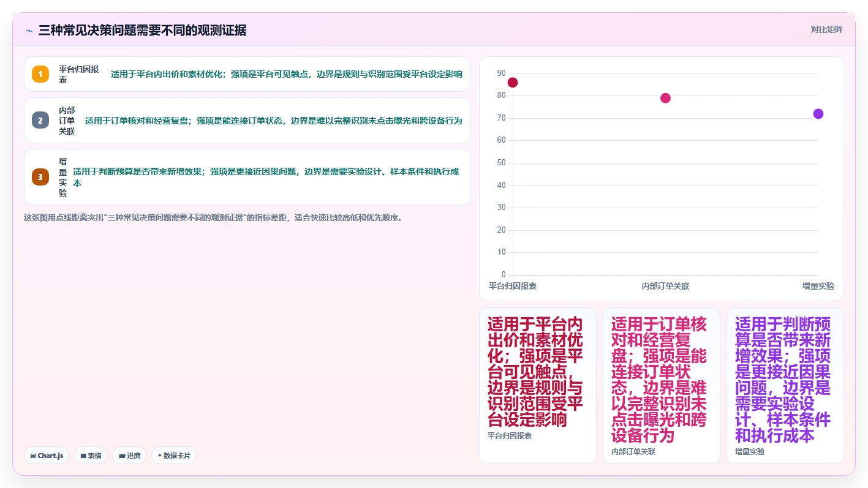Click the pink data point above 内部订单关联
This screenshot has height=488, width=868.
665,98
